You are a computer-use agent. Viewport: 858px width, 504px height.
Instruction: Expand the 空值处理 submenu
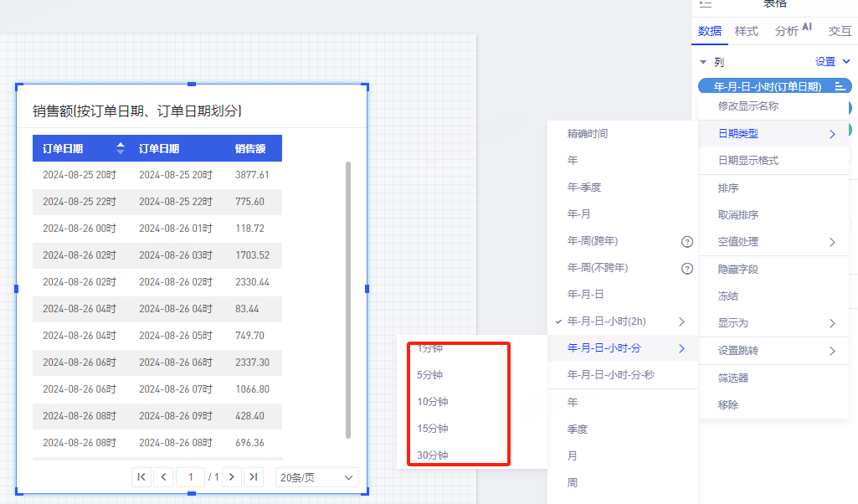point(776,242)
